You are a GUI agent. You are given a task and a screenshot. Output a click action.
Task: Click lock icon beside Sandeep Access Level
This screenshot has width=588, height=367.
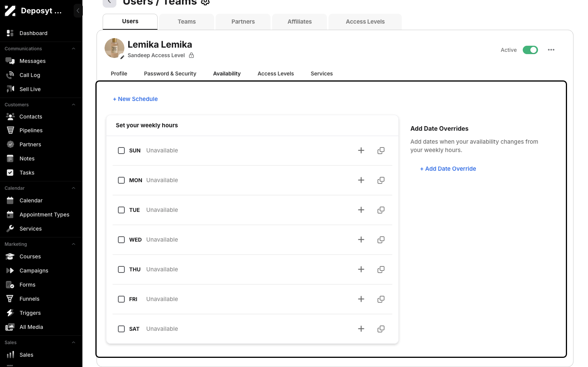pos(192,55)
